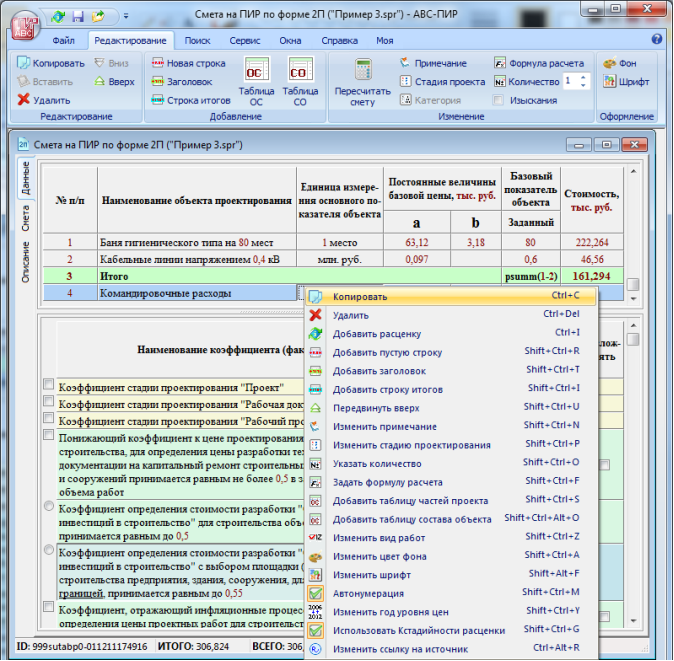Choose Изменить примечание menu entry
674x661 pixels.
451,426
